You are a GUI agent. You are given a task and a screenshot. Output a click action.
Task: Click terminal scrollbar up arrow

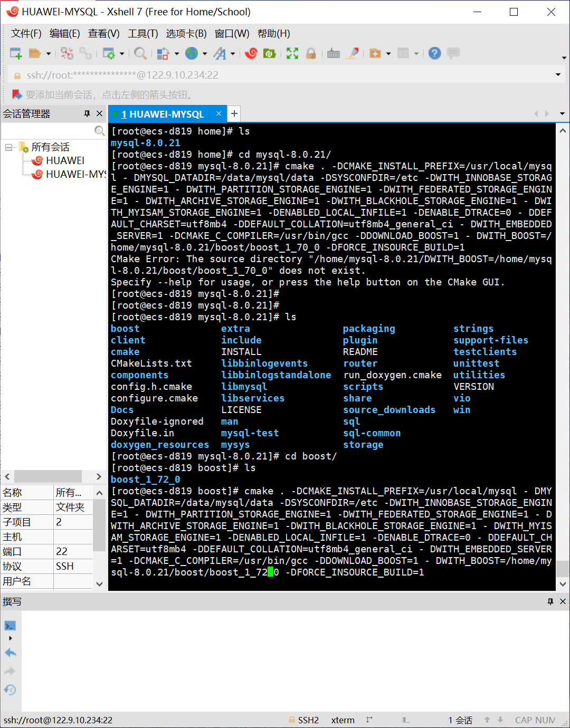click(x=563, y=131)
